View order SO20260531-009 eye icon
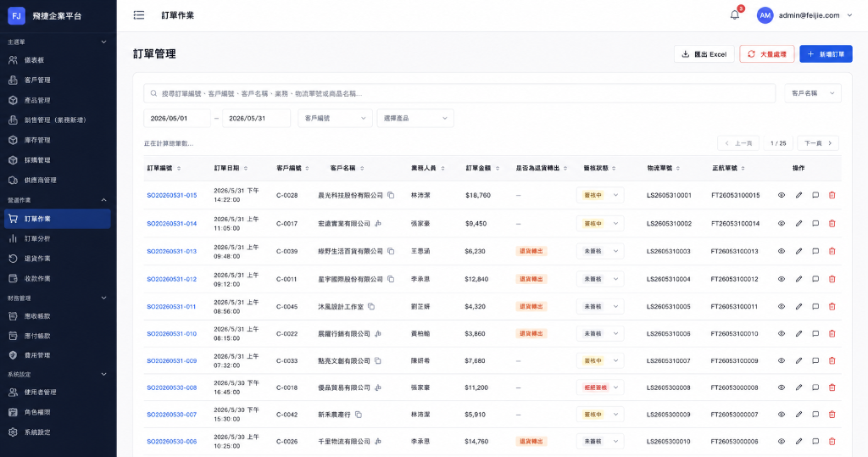This screenshot has height=457, width=868. (781, 361)
